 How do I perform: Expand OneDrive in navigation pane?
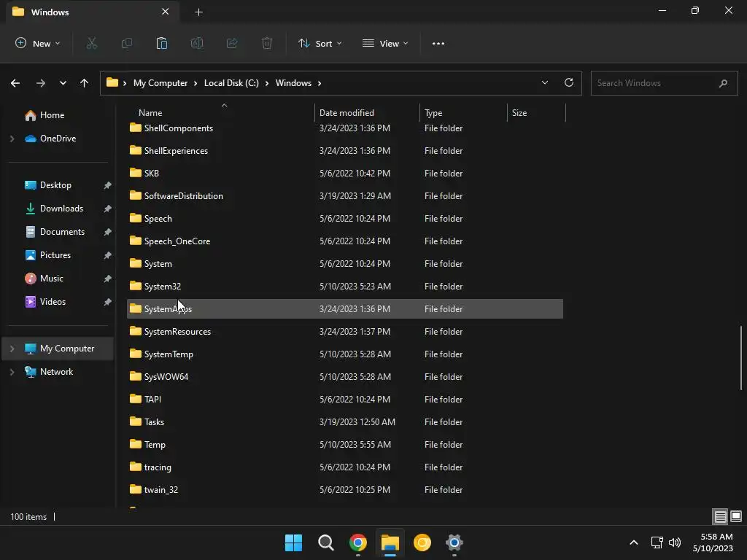12,139
